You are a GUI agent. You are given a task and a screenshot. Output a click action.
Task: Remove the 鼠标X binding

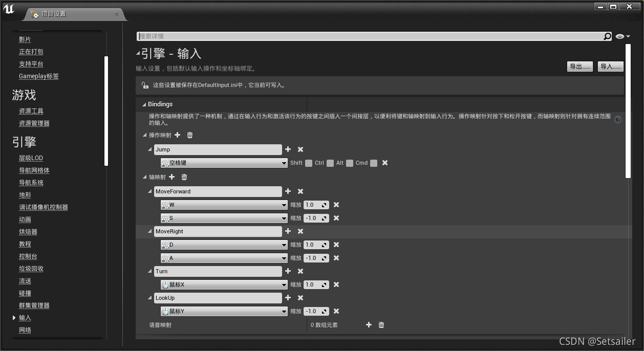point(336,284)
